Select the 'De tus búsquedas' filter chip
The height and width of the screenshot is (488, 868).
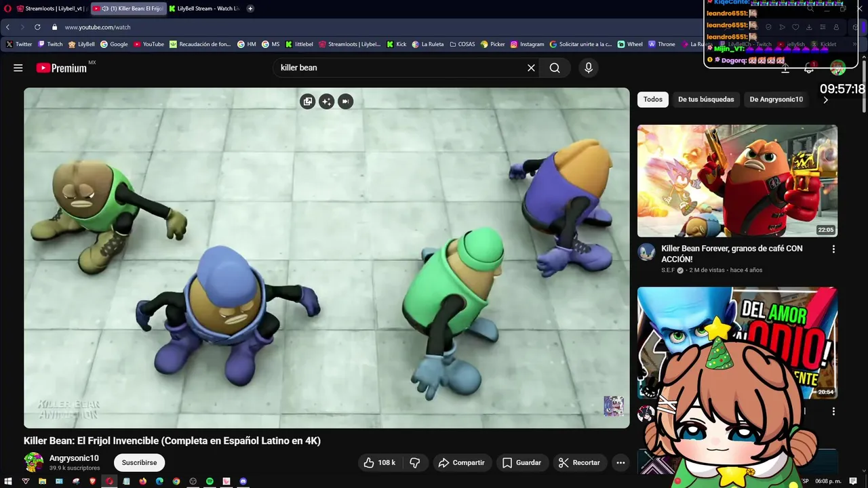(x=706, y=100)
